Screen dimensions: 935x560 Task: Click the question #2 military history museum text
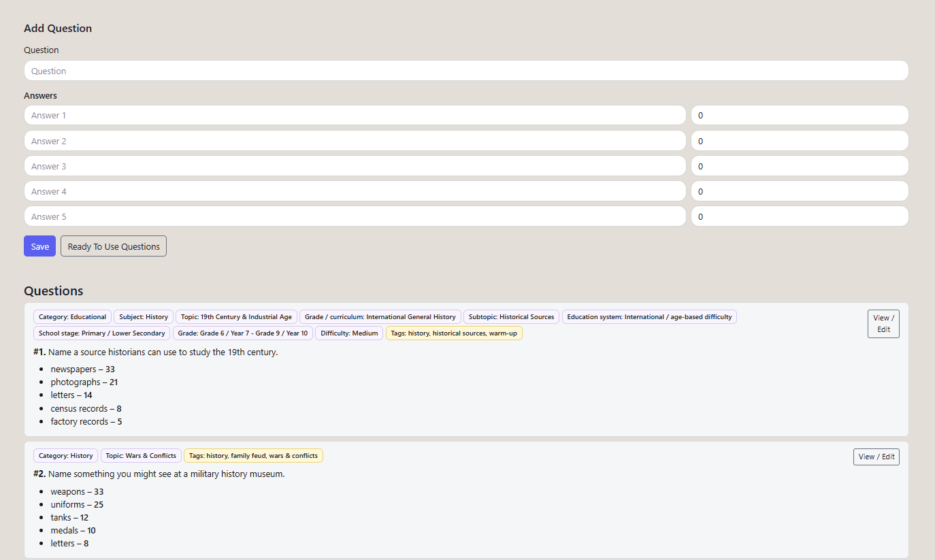point(167,474)
